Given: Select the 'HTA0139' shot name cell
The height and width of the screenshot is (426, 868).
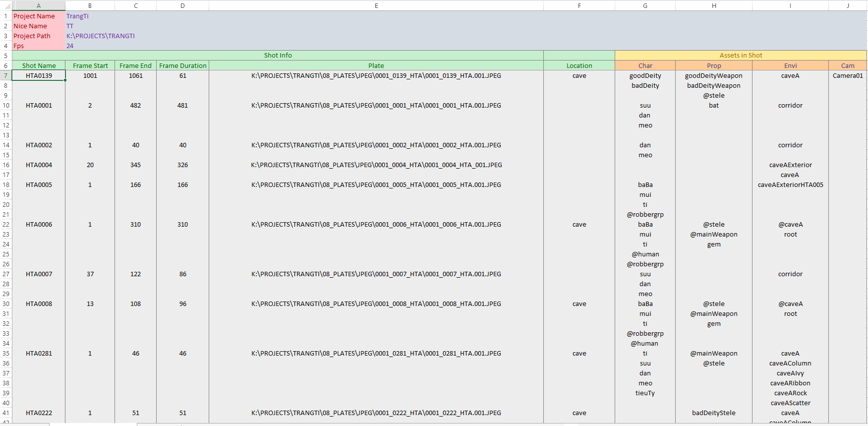Looking at the screenshot, I should (39, 75).
